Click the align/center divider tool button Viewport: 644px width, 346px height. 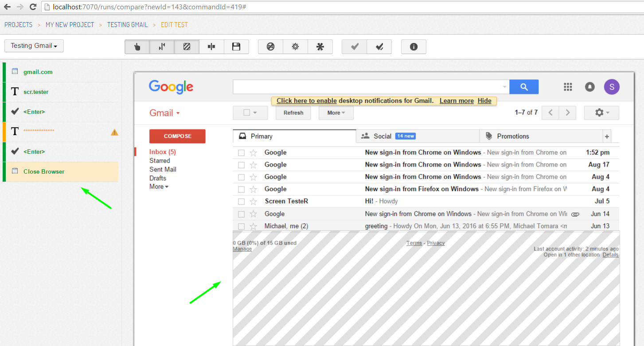[211, 47]
